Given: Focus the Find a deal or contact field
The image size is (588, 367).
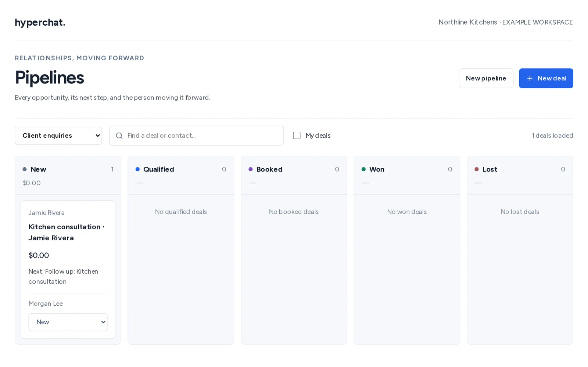Looking at the screenshot, I should click(x=197, y=136).
